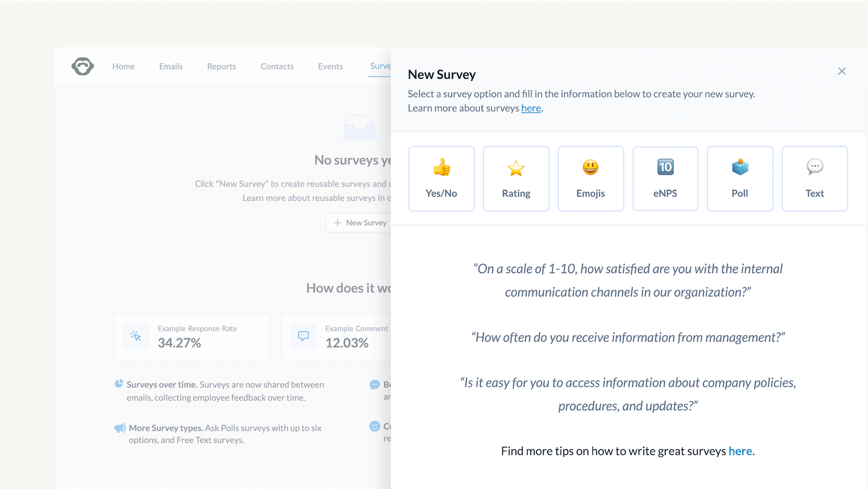Image resolution: width=868 pixels, height=489 pixels.
Task: Click the empty inbox tray icon
Action: coord(360,127)
